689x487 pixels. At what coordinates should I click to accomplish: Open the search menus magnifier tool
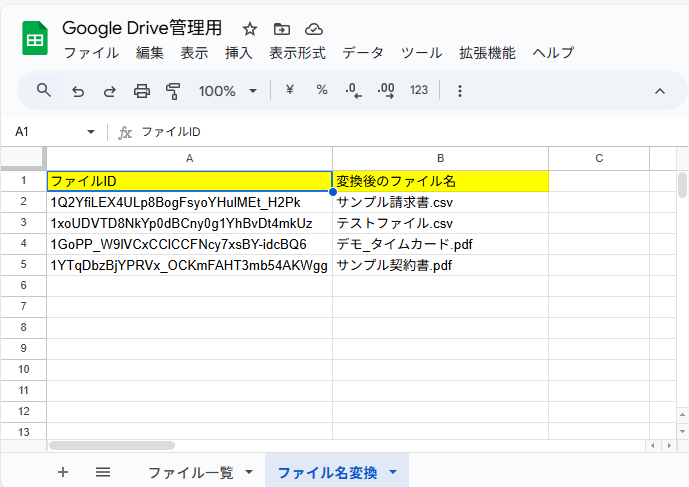tap(43, 91)
